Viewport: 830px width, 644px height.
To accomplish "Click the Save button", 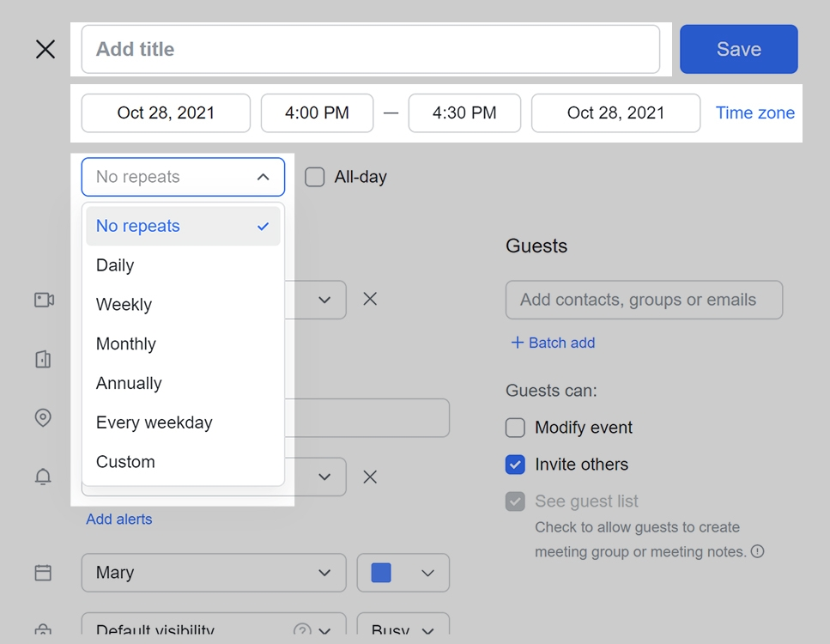I will pos(738,49).
